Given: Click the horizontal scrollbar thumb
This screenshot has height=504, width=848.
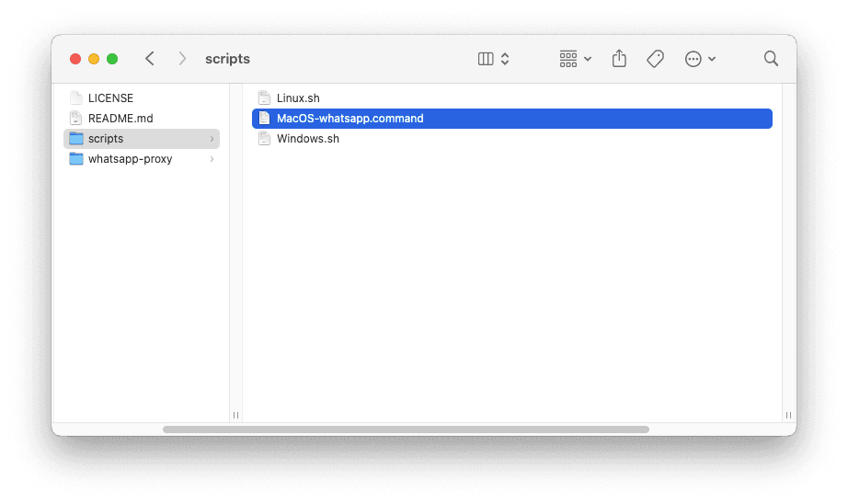Looking at the screenshot, I should 406,430.
